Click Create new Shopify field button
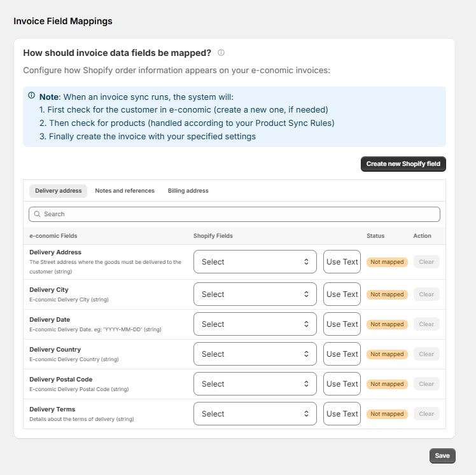This screenshot has height=475, width=476. pos(403,164)
